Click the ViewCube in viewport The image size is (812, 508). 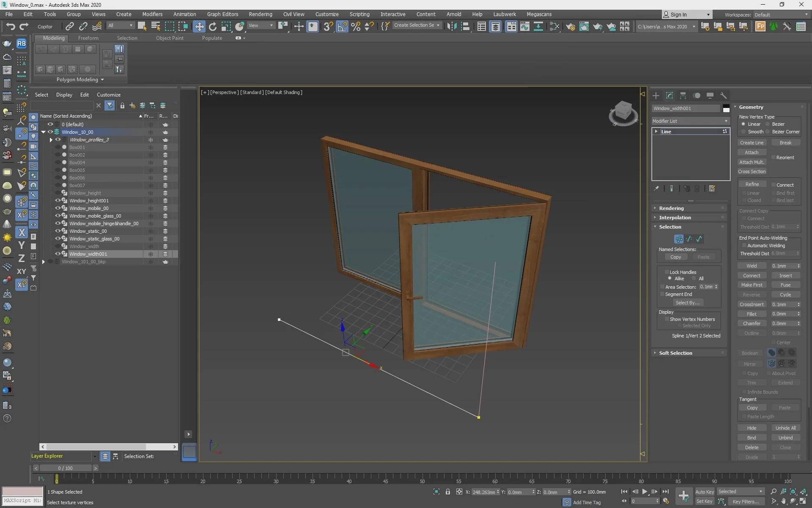click(623, 113)
